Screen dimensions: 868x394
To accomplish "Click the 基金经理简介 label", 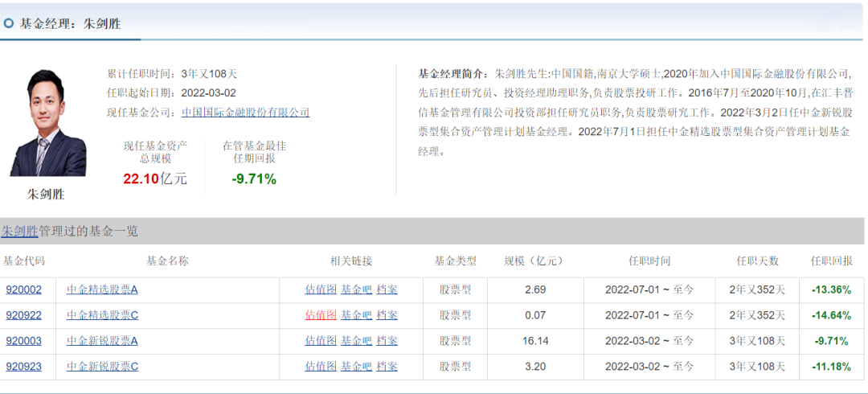I will [451, 74].
